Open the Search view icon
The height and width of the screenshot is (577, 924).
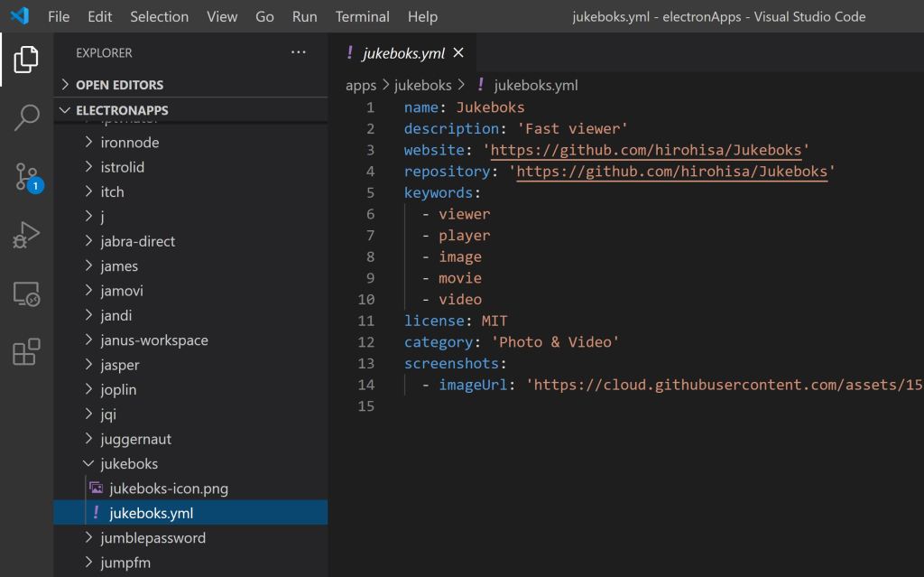click(x=26, y=116)
